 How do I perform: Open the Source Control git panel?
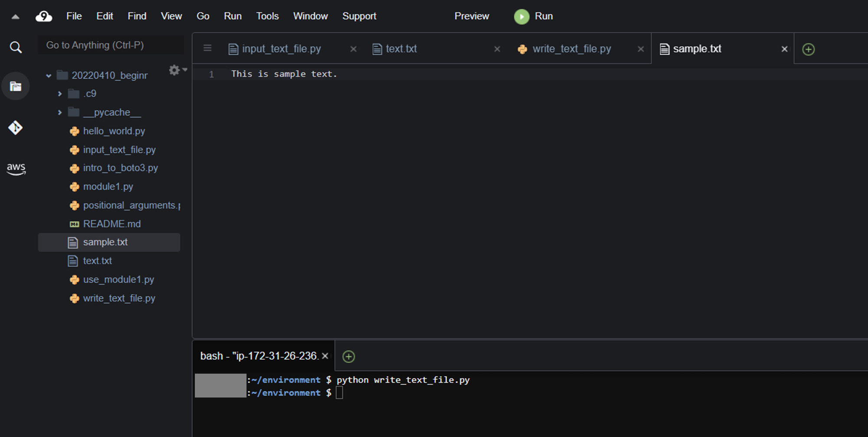16,128
